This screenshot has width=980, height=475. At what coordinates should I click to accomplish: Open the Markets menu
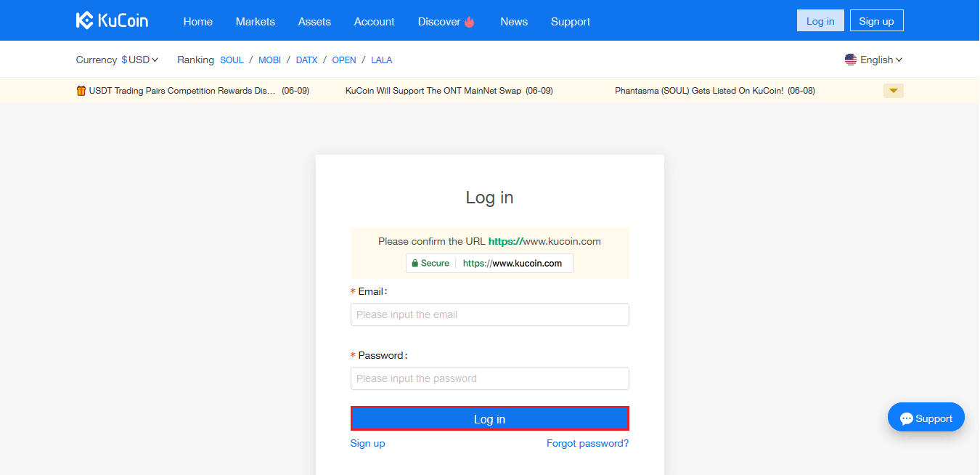[256, 22]
